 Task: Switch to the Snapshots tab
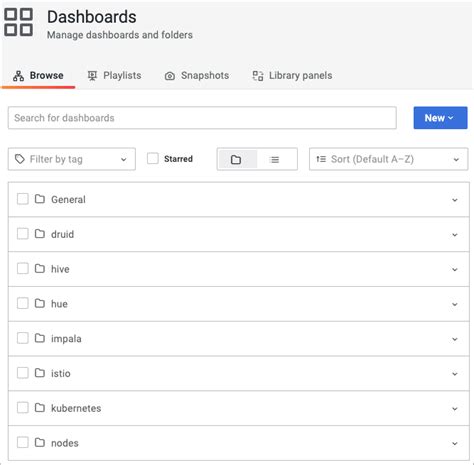197,76
